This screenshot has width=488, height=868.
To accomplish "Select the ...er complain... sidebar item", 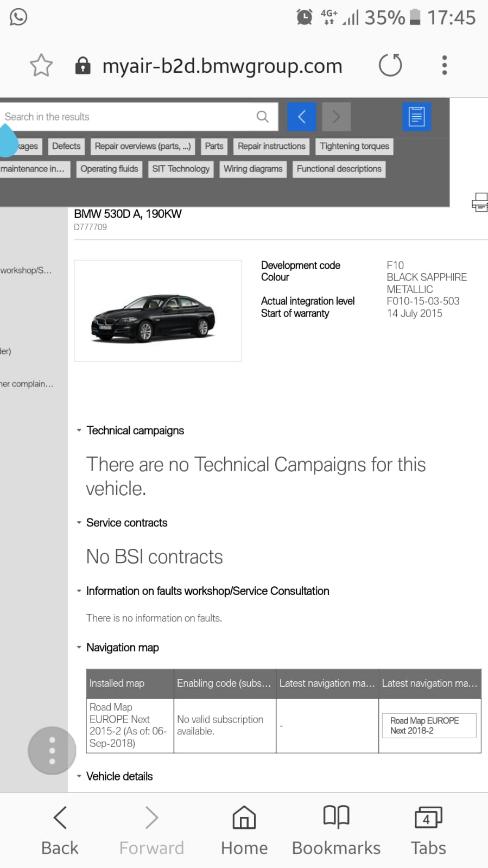I will click(27, 384).
